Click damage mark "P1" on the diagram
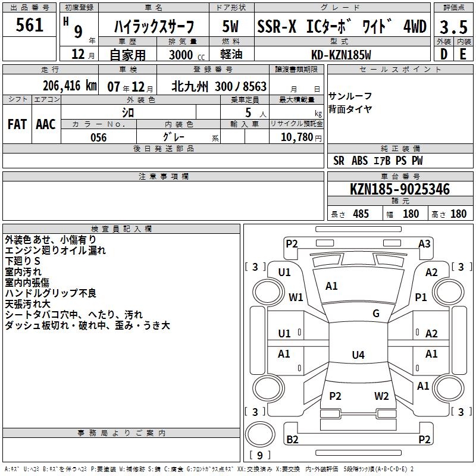 (421, 297)
